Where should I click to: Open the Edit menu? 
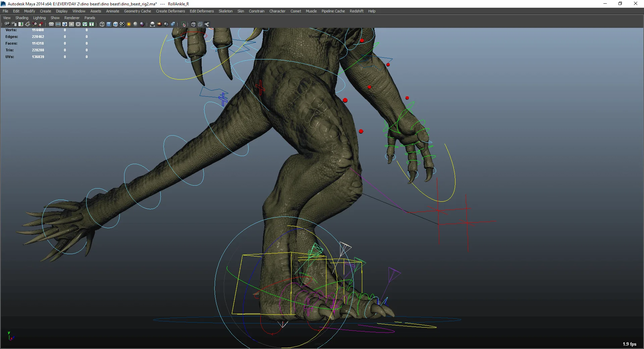click(16, 11)
